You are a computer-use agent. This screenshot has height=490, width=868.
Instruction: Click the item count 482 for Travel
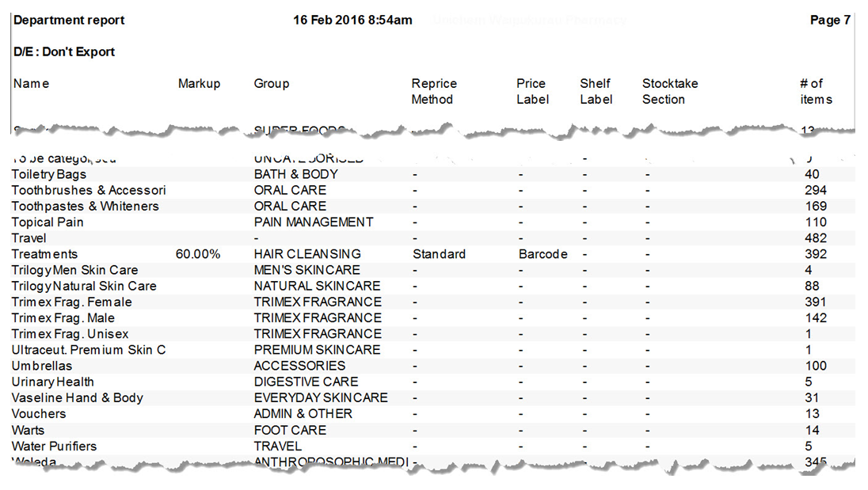click(x=815, y=238)
